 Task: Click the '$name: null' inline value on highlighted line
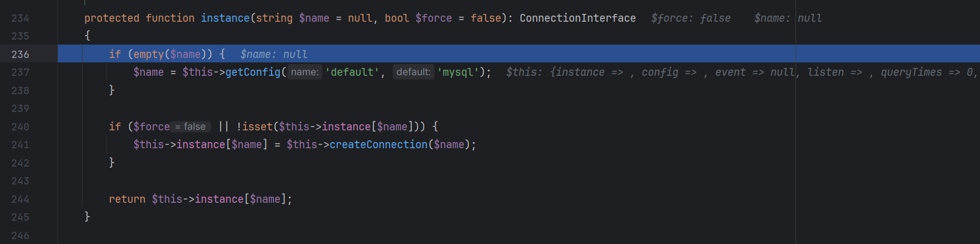pos(274,54)
